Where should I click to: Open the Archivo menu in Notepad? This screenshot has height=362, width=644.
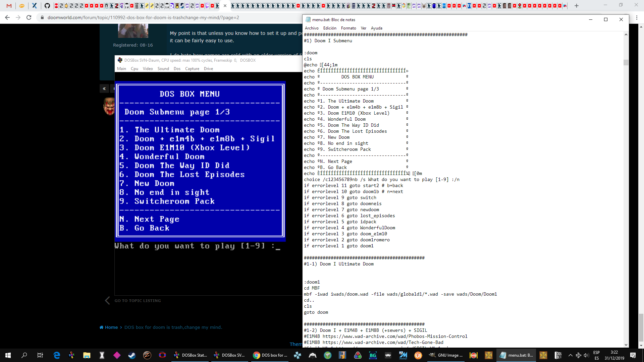coord(312,28)
